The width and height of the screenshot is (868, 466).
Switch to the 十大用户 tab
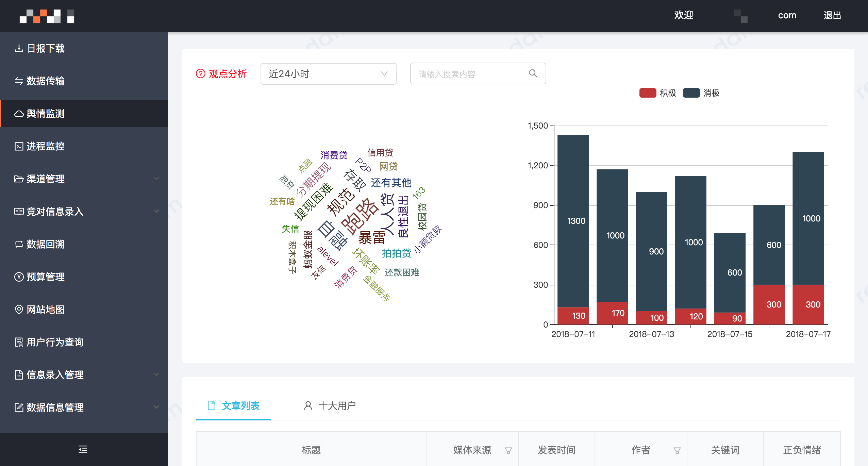329,405
